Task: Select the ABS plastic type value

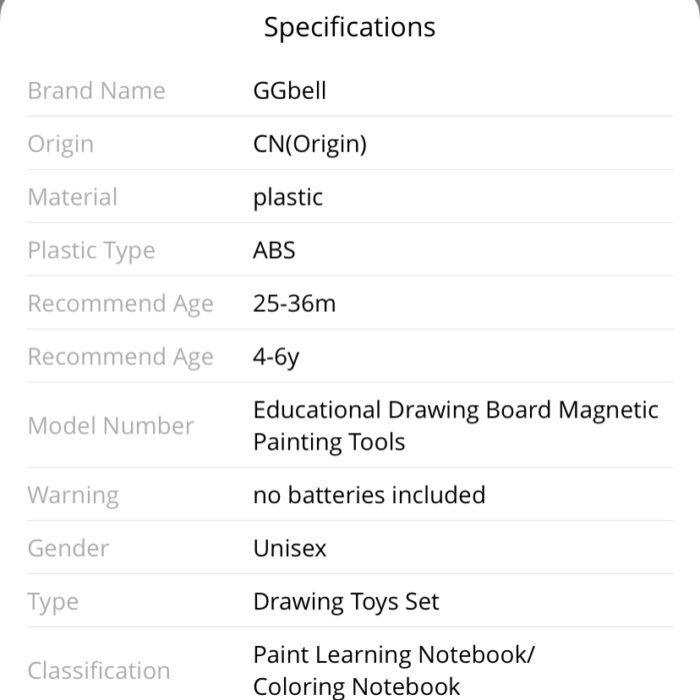Action: pos(274,250)
